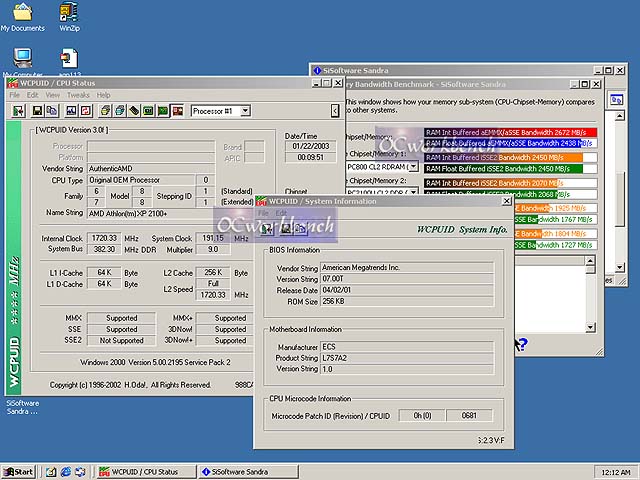
Task: Click BIOS vendor American Megatrends Inc.
Action: coord(407,268)
